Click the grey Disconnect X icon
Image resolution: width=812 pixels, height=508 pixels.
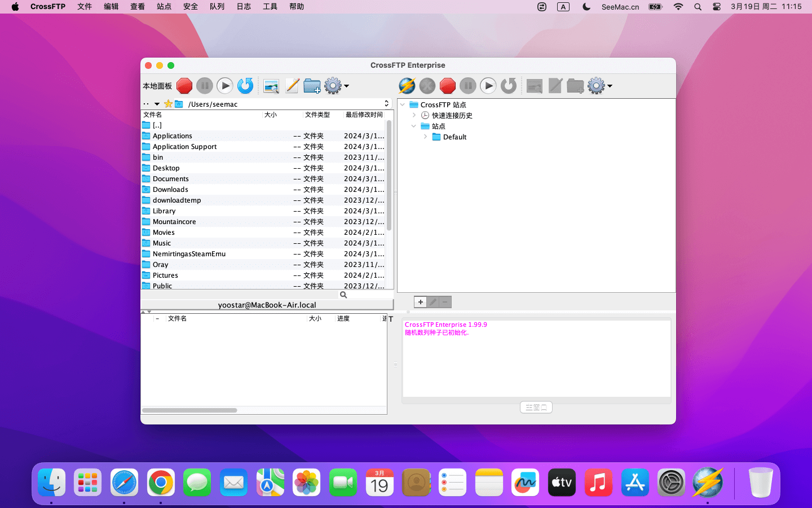(x=427, y=86)
